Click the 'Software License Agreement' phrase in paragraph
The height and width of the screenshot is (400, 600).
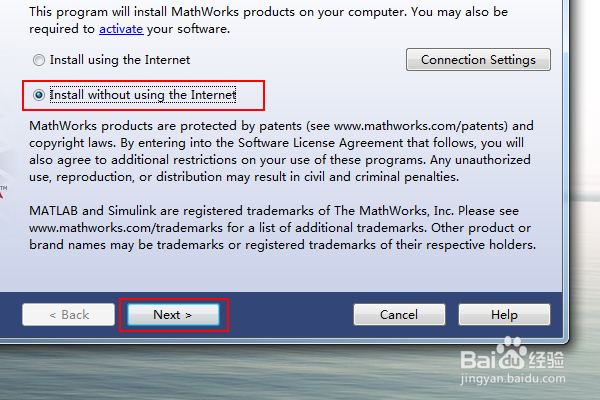click(x=321, y=143)
